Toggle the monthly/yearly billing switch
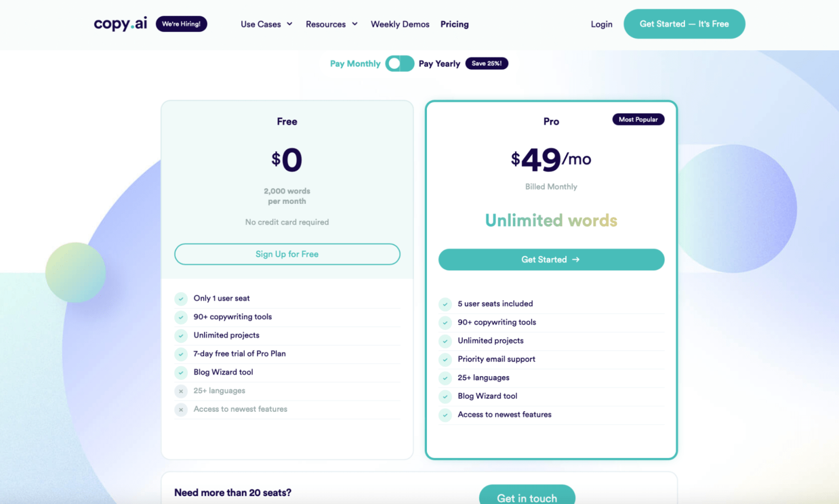 coord(400,63)
